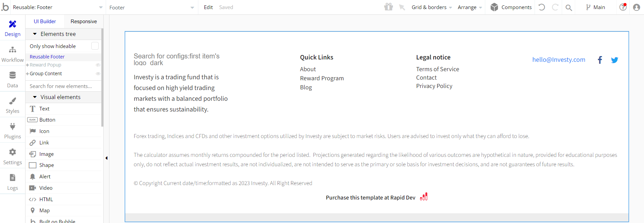
Task: Undo the last change
Action: 542,7
